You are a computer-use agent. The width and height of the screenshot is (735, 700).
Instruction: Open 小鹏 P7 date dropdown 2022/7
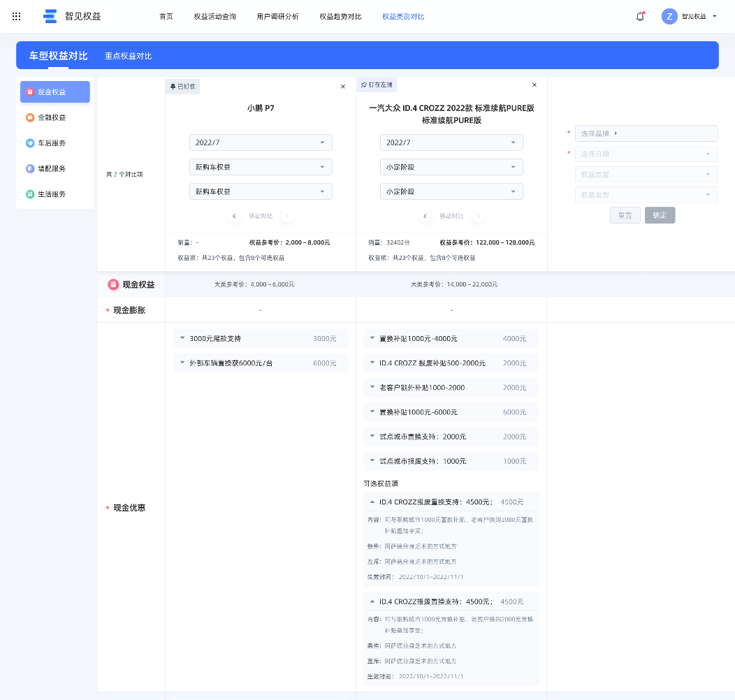point(261,143)
